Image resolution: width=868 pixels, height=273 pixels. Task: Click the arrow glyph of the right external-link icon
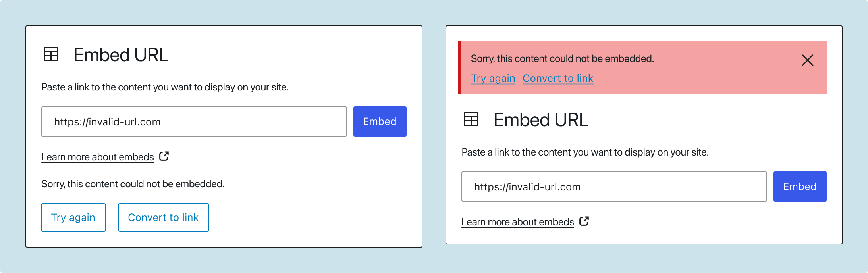coord(586,219)
